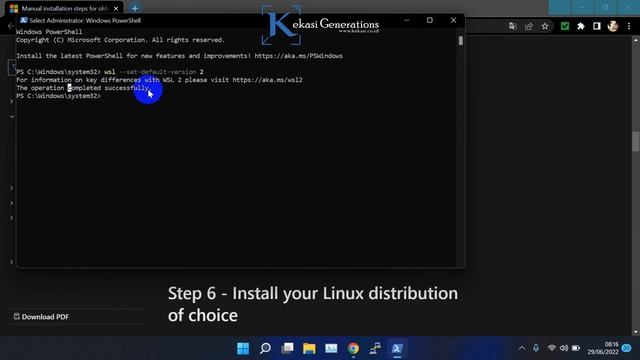Viewport: 640px width, 360px height.
Task: Open Wi-Fi network tray icon
Action: coord(551,348)
